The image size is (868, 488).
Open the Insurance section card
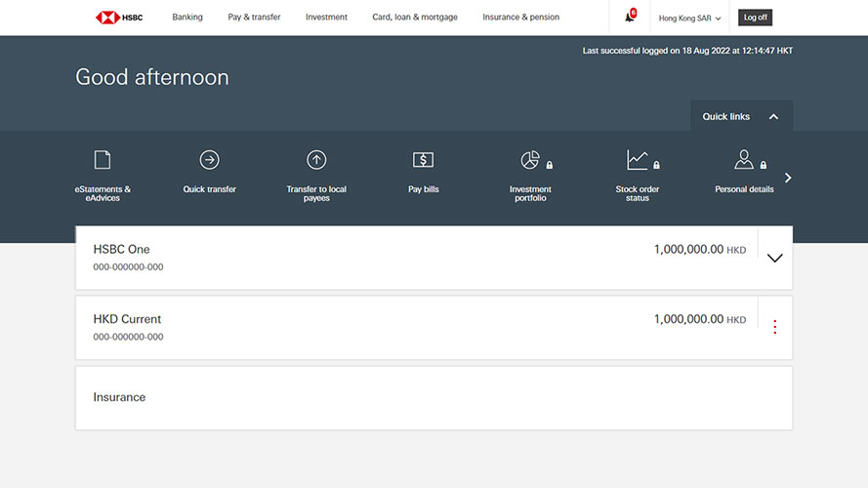[x=434, y=398]
